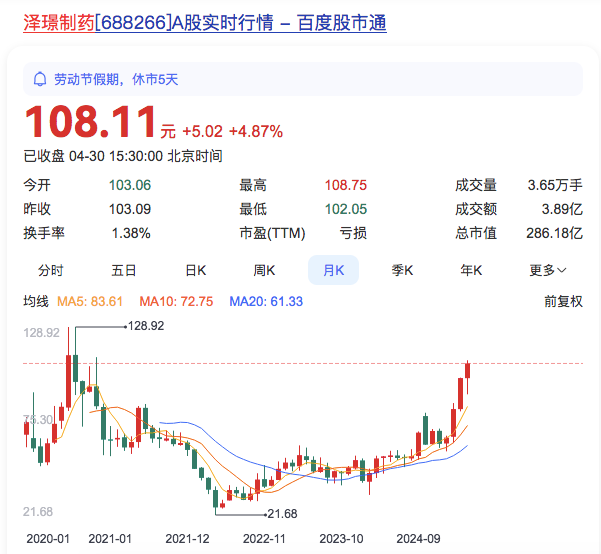Viewport: 601px width, 554px height.
Task: Click the 128.92 high marker label on chart
Action: 146,326
